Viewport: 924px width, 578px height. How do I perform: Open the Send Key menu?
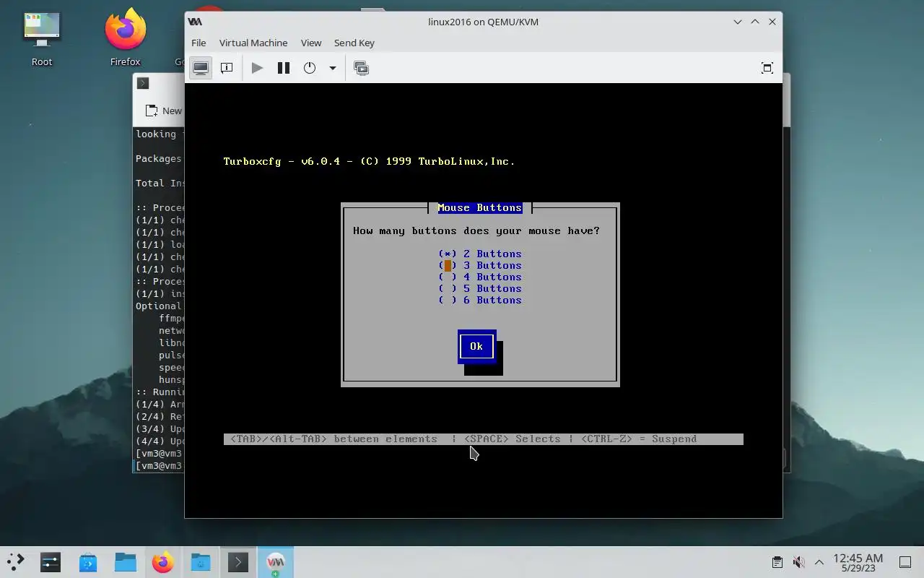pyautogui.click(x=354, y=43)
